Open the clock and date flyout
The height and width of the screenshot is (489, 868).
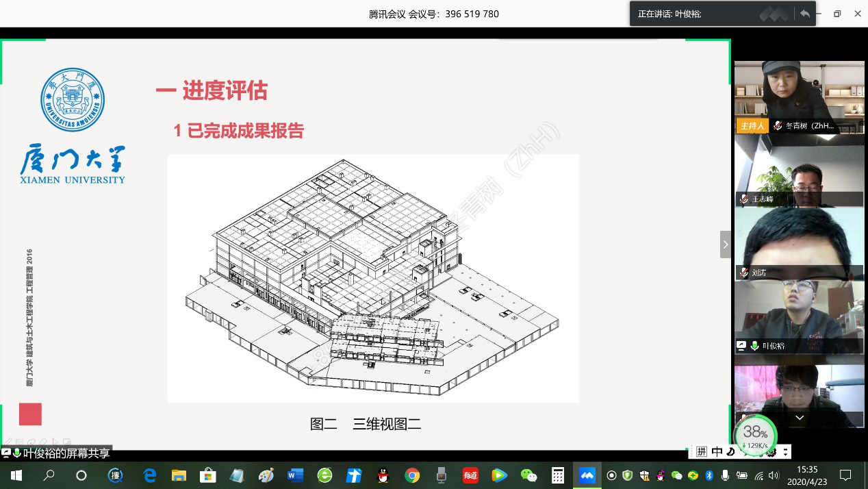coord(808,475)
